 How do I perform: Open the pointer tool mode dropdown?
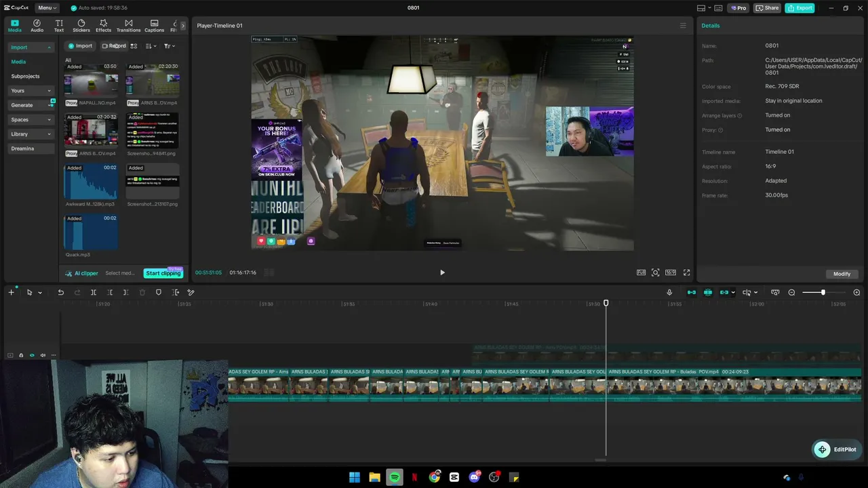click(x=40, y=293)
